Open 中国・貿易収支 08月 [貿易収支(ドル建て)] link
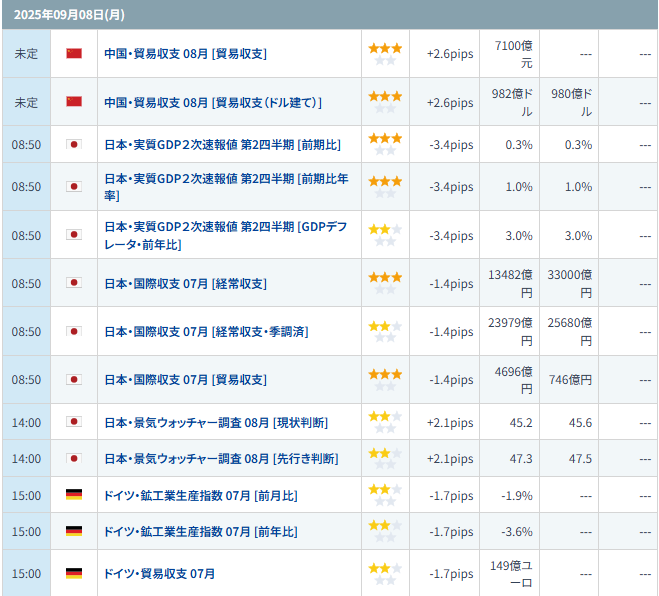This screenshot has width=659, height=596. 213,103
